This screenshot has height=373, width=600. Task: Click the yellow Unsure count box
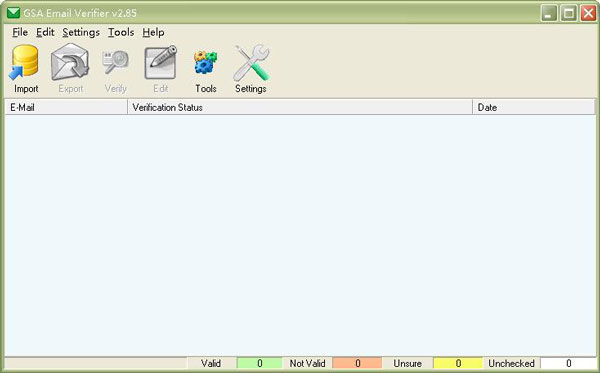(458, 363)
